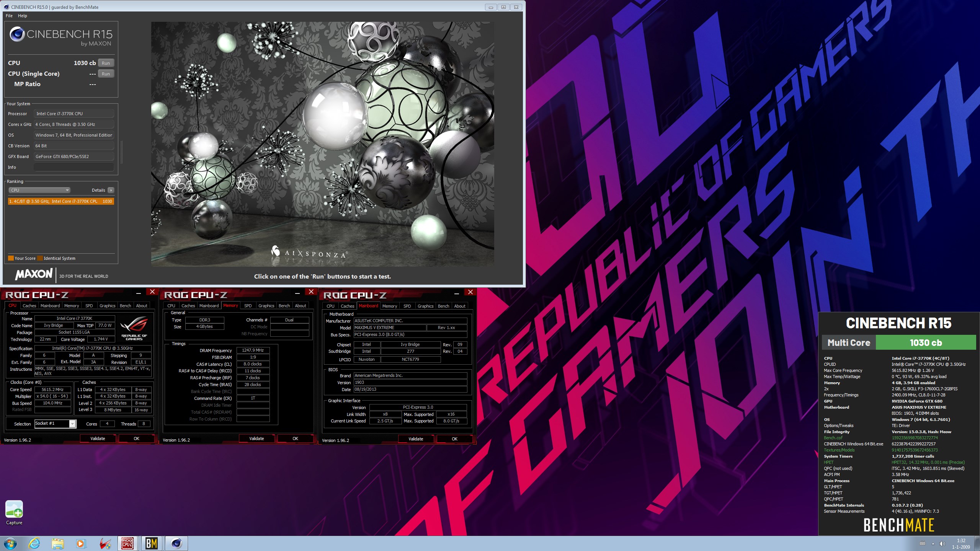This screenshot has width=980, height=551.
Task: Click the Max TDP 77.0 W value
Action: 105,325
